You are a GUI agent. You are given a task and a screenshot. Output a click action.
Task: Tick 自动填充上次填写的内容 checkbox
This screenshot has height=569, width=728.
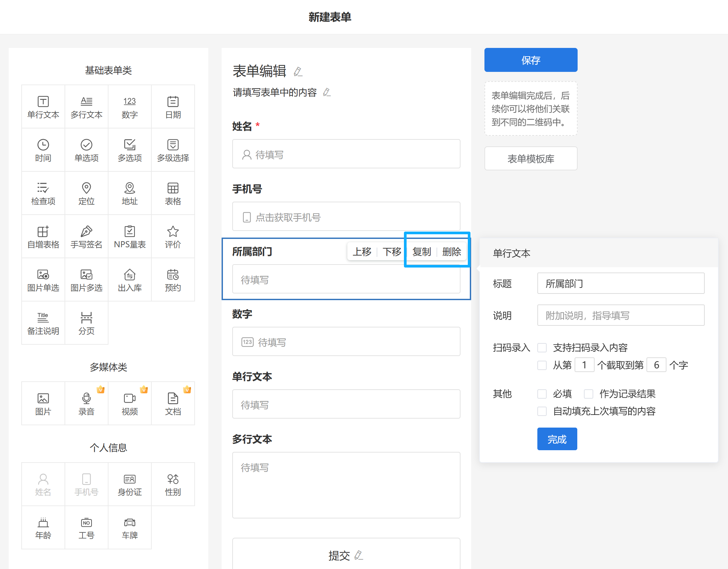point(542,411)
